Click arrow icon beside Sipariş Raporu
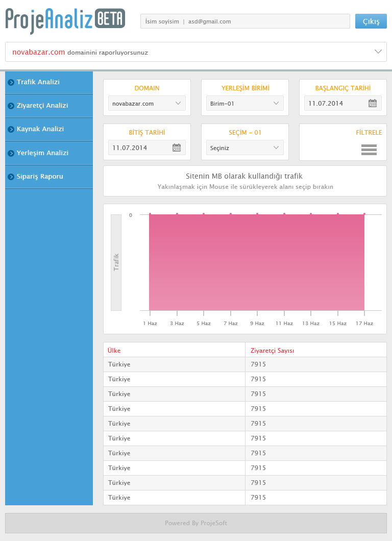Screen dimensions: 392x541 (x=11, y=177)
